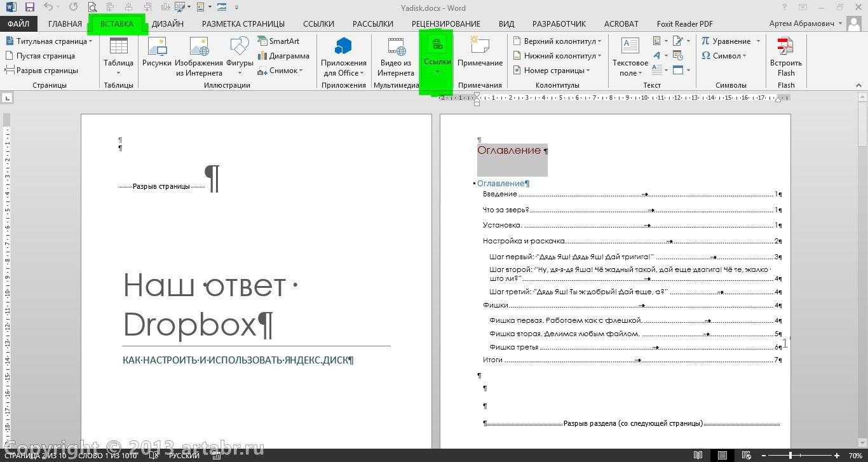The image size is (868, 462).
Task: Switch to ГЛАВНАЯ tab
Action: click(65, 24)
